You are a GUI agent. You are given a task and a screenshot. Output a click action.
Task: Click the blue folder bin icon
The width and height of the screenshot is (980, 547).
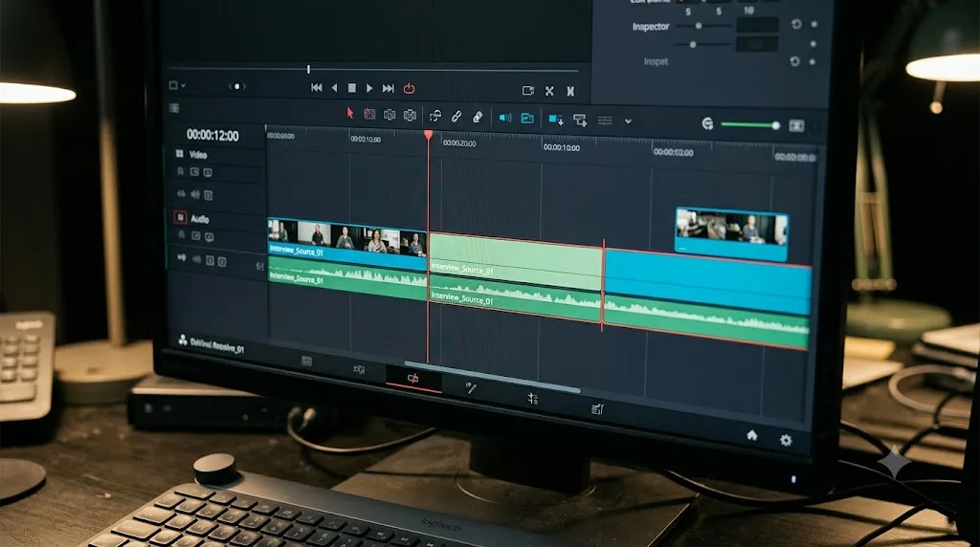(527, 118)
